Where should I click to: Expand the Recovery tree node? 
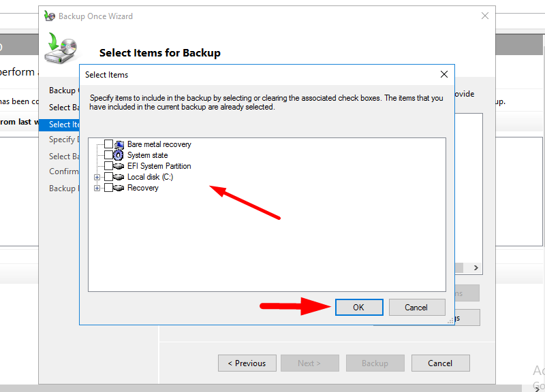tap(97, 188)
